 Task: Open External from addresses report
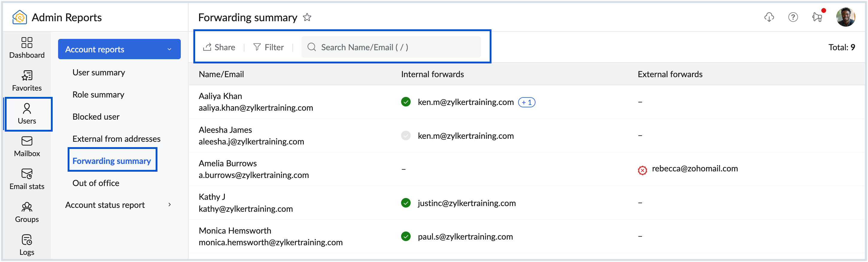pos(117,139)
